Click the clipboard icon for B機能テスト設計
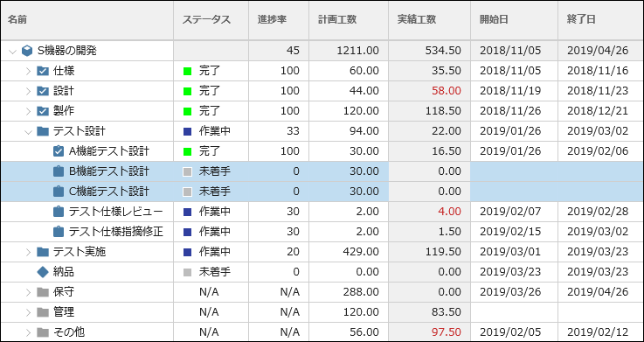The height and width of the screenshot is (342, 644). [59, 171]
